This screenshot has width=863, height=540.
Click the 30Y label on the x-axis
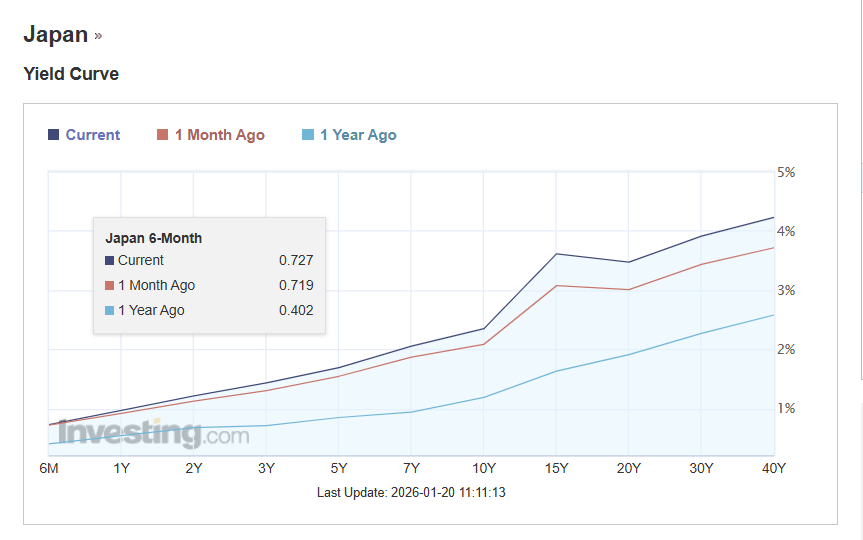click(701, 468)
